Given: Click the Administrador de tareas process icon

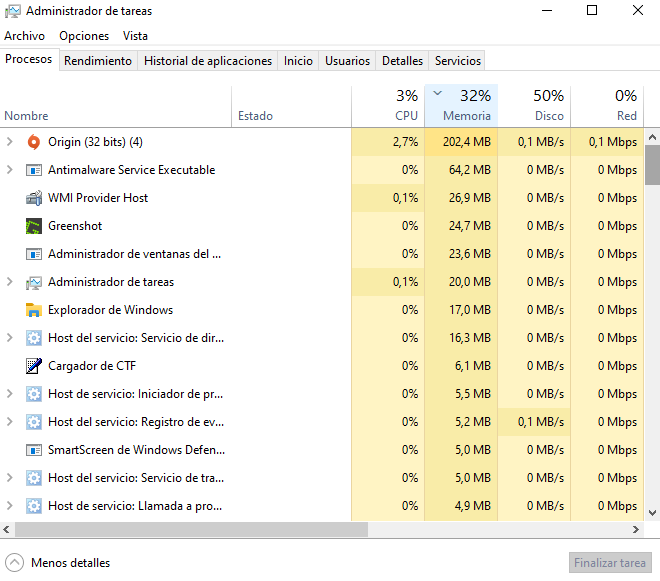Looking at the screenshot, I should 34,282.
